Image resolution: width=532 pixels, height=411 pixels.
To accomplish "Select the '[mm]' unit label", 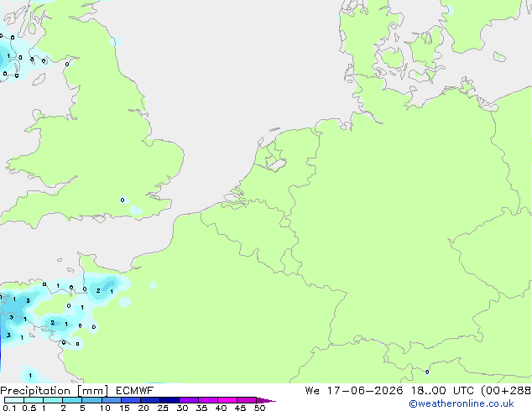I will pos(92,391).
